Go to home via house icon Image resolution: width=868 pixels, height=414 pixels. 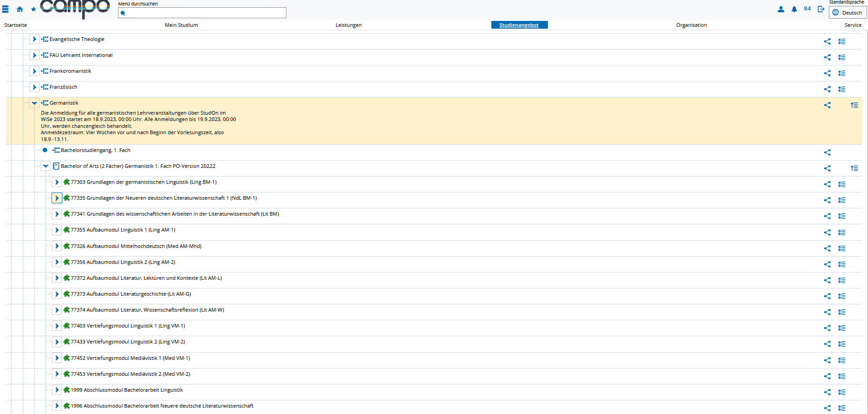[20, 9]
